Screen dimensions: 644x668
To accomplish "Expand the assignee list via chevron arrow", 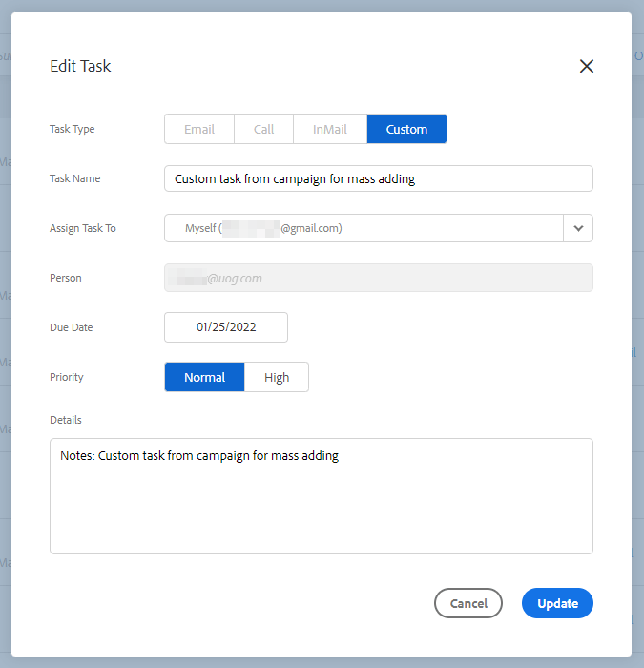I will pos(578,228).
